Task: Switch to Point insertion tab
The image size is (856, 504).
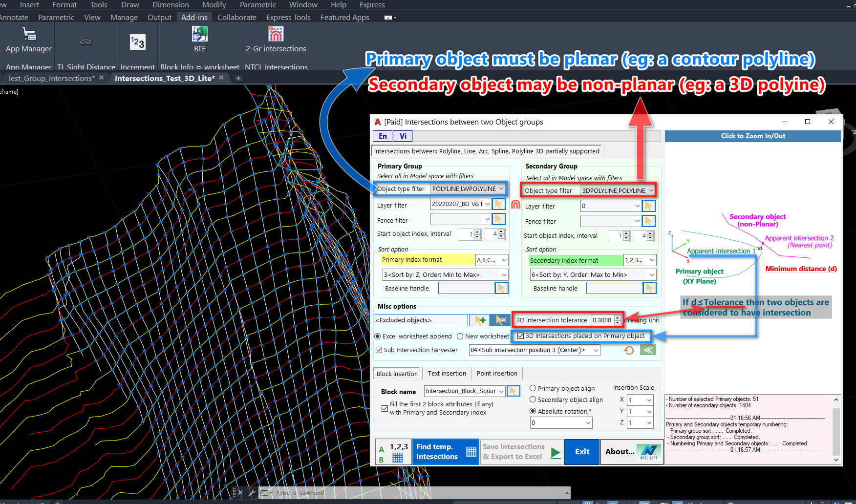Action: 497,374
